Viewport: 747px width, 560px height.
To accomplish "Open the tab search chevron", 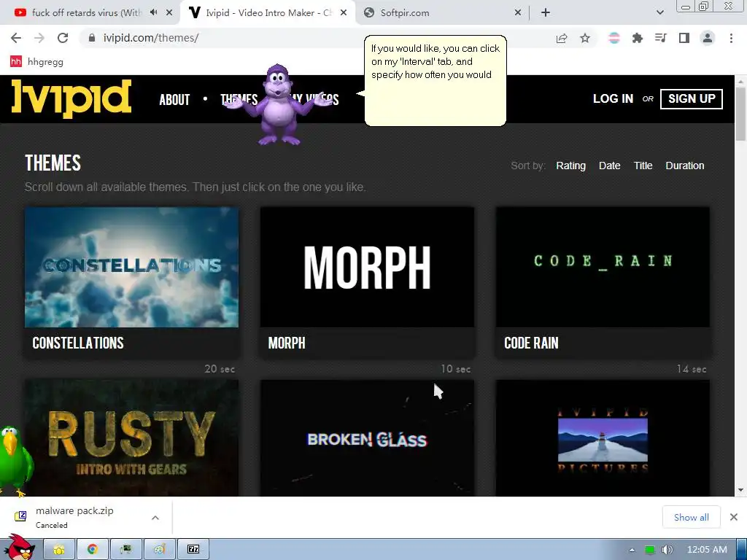I will pyautogui.click(x=659, y=13).
